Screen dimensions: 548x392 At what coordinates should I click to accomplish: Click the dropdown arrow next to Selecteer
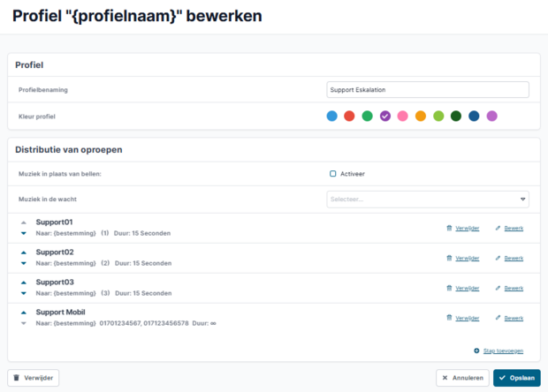(522, 200)
